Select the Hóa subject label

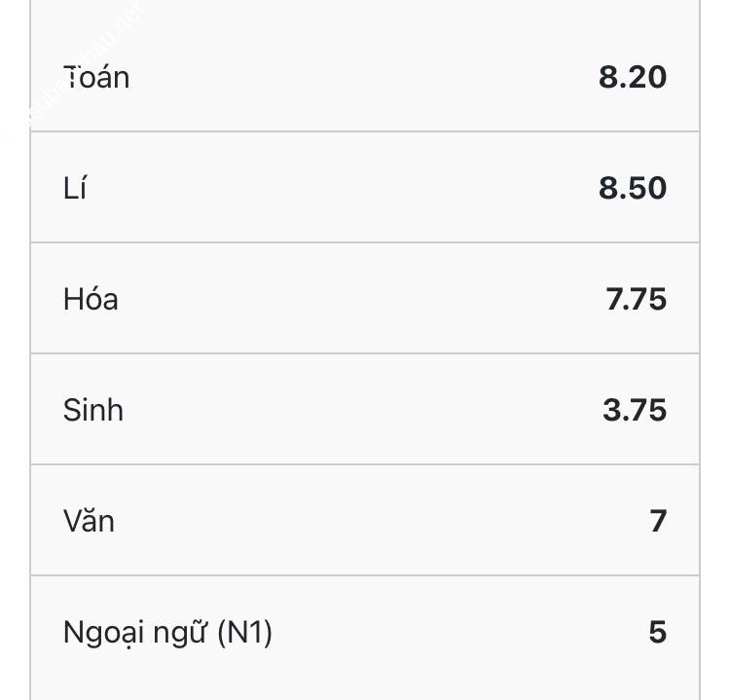[91, 299]
